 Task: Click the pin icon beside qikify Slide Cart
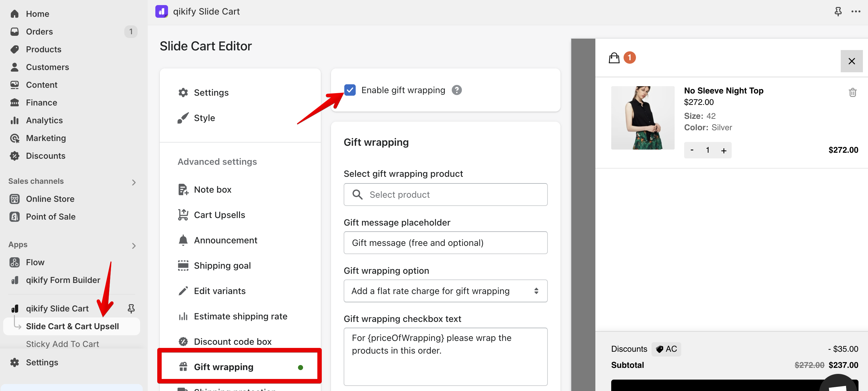click(131, 309)
